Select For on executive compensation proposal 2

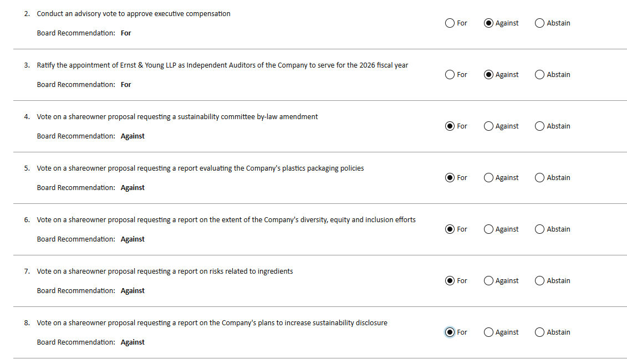click(x=450, y=23)
